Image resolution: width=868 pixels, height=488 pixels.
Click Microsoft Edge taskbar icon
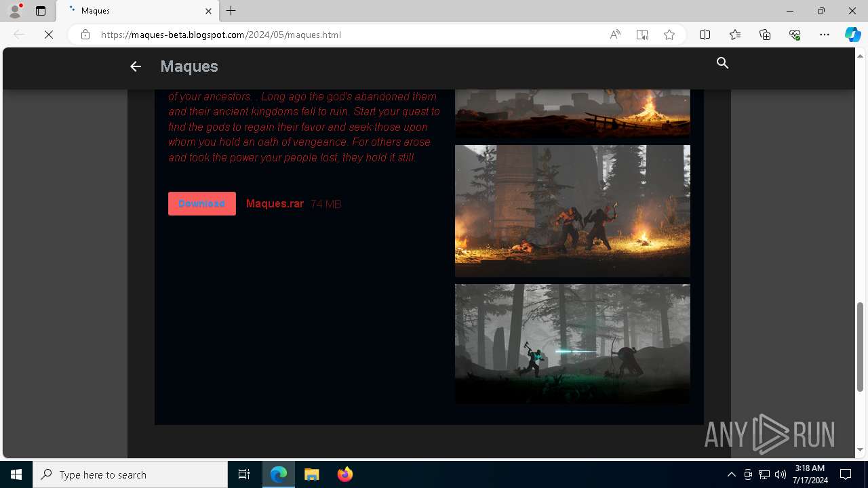tap(279, 474)
